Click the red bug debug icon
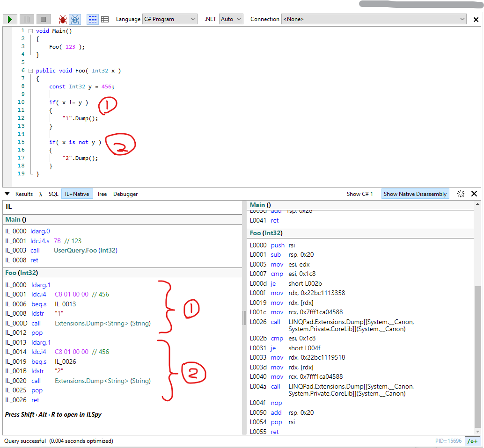This screenshot has height=448, width=484. pos(63,20)
